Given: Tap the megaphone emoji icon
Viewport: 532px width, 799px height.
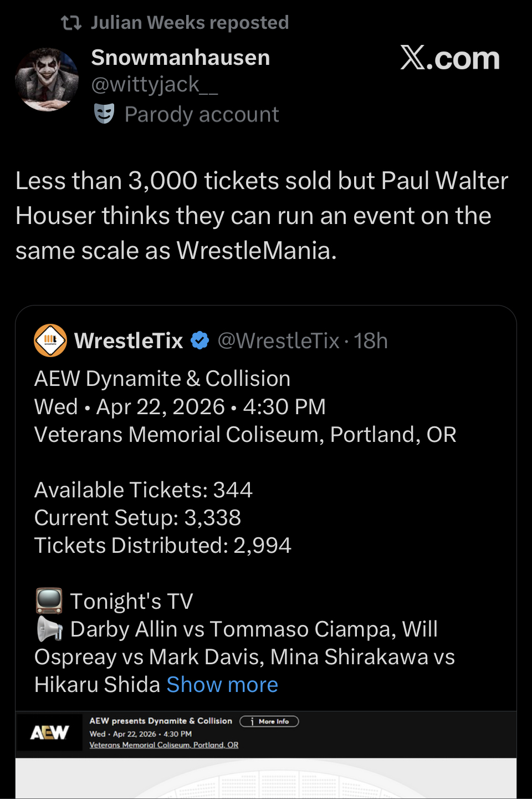Looking at the screenshot, I should click(49, 629).
